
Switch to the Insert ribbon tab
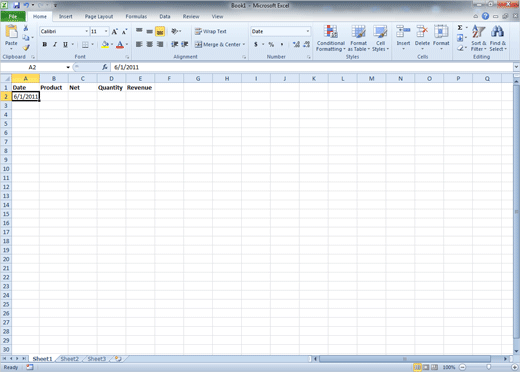(66, 16)
